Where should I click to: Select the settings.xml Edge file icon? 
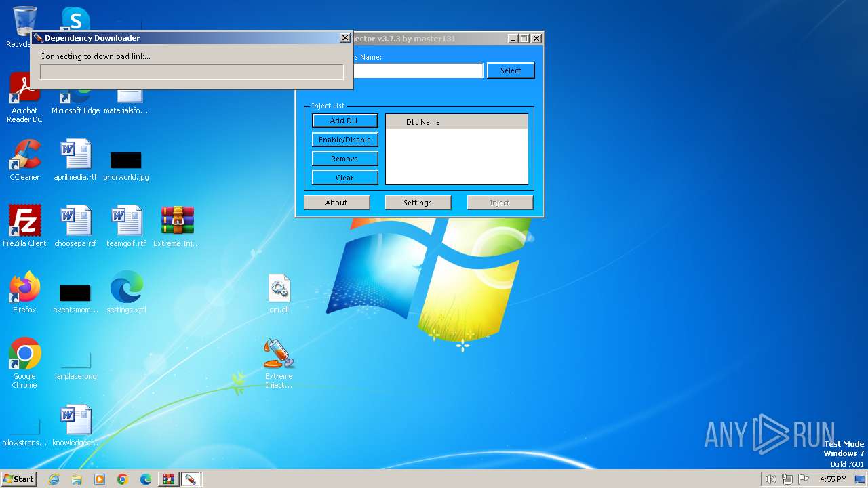click(x=126, y=293)
